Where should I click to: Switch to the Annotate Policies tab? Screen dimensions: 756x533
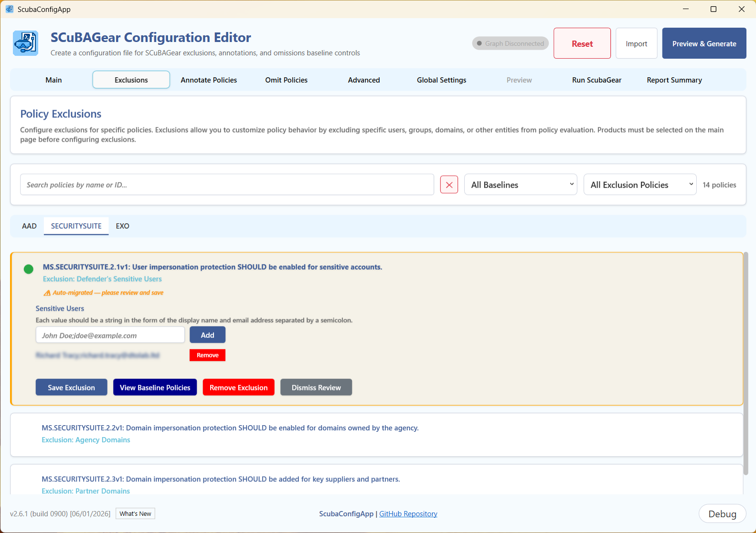209,80
